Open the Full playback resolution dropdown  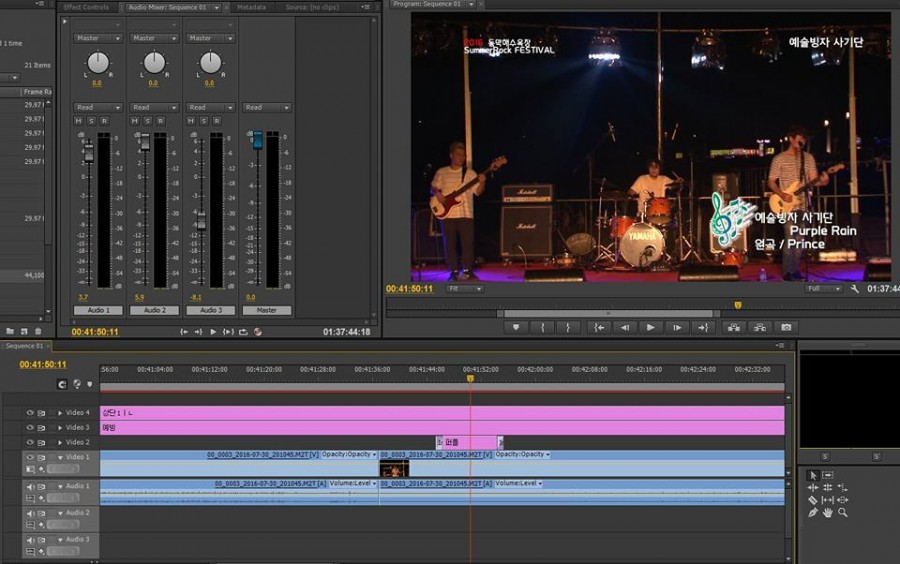click(824, 289)
